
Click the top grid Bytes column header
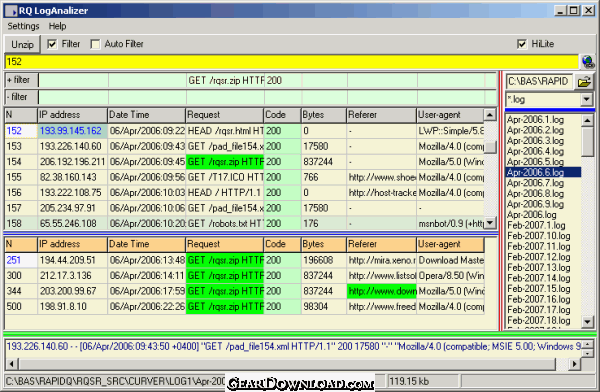click(324, 115)
